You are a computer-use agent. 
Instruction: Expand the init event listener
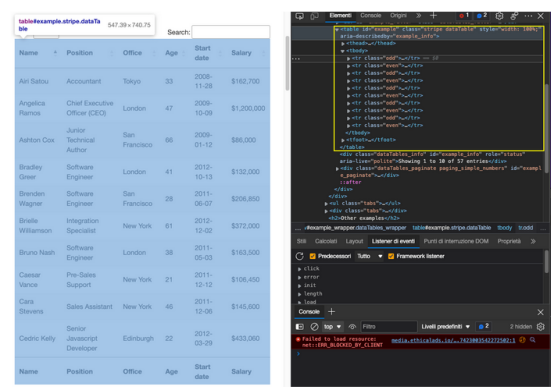coord(300,286)
